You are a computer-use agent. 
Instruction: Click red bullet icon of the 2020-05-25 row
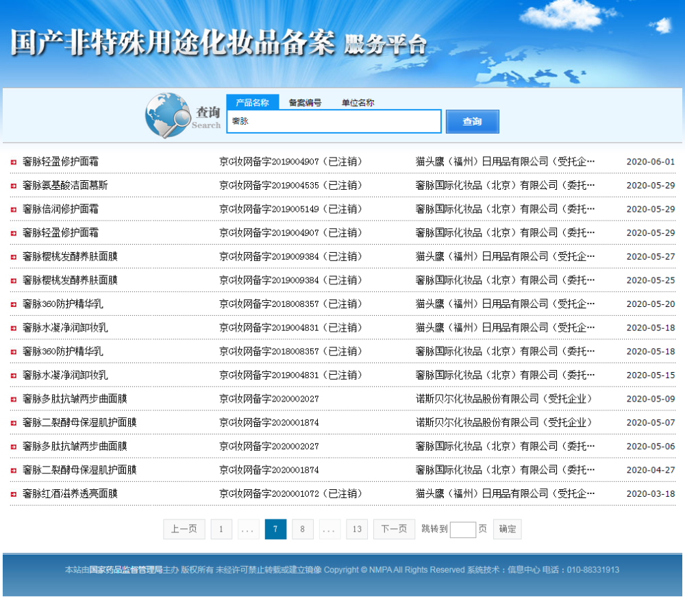pos(14,280)
